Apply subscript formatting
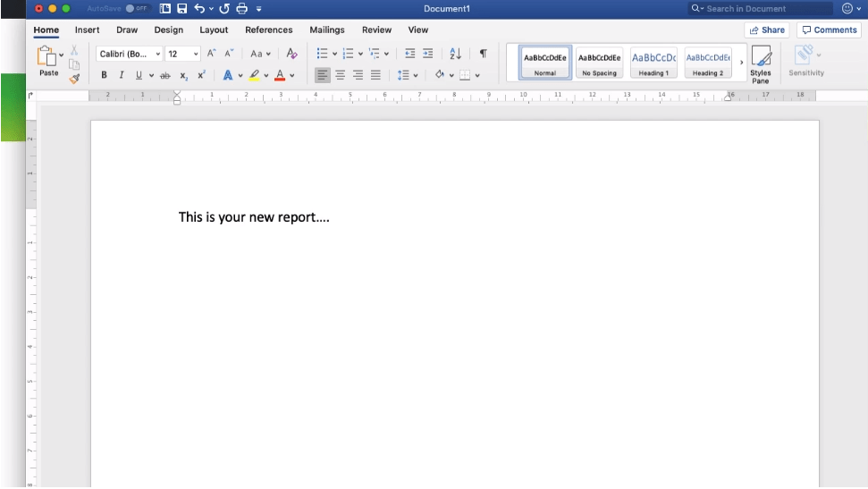Viewport: 868px width, 489px height. point(183,75)
